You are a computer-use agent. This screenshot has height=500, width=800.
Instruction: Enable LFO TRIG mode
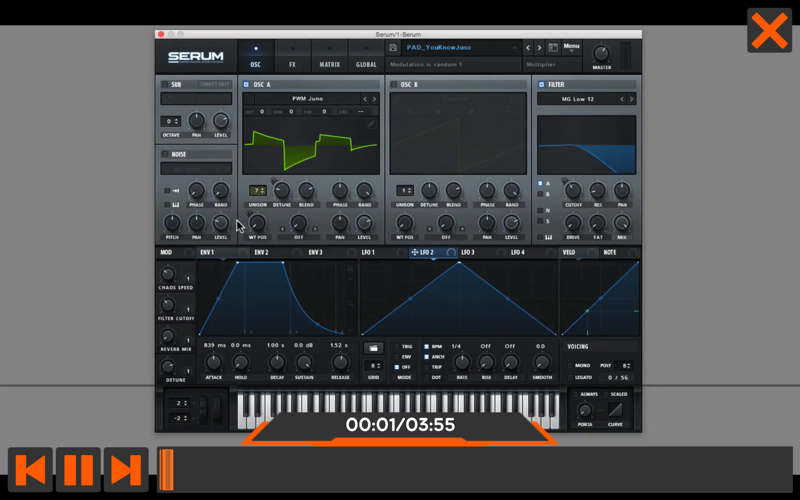pos(397,347)
